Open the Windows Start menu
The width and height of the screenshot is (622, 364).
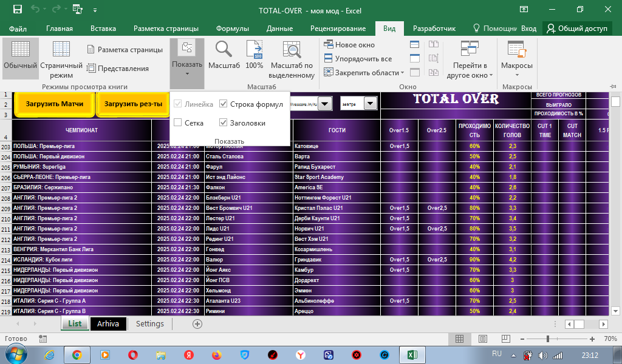pos(16,354)
